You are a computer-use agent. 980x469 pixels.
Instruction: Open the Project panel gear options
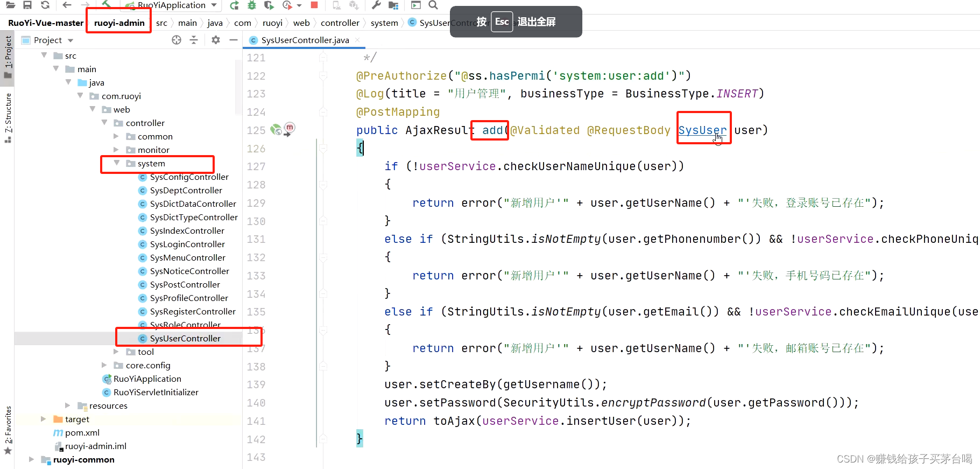tap(216, 40)
